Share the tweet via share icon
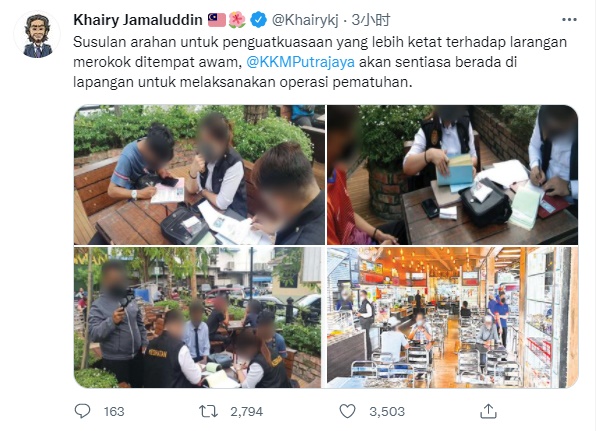The image size is (604, 431). tap(488, 411)
